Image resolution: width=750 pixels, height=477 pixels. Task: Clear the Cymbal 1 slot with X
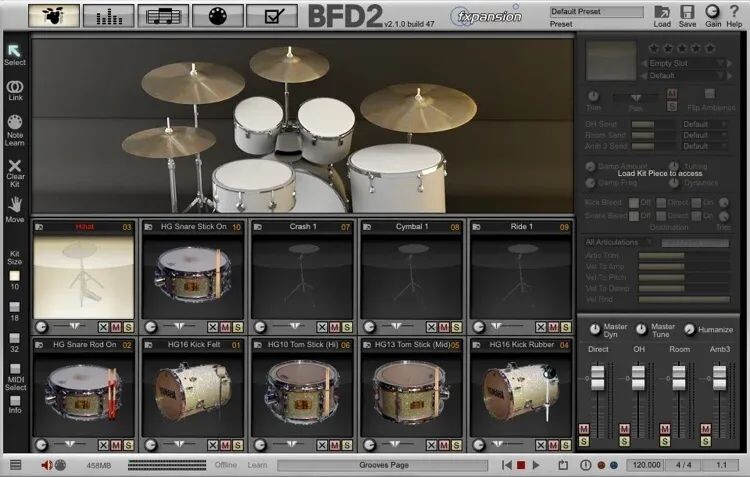pos(431,327)
